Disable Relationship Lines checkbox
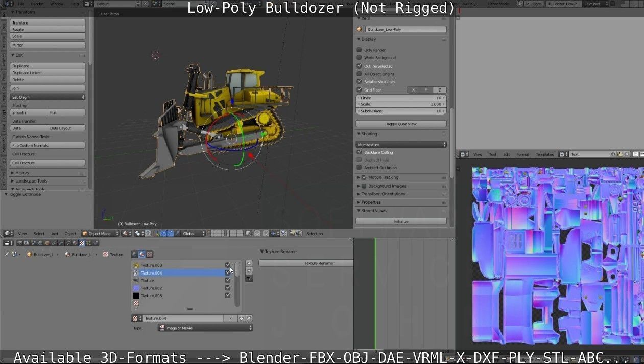This screenshot has height=364, width=644. [x=360, y=81]
